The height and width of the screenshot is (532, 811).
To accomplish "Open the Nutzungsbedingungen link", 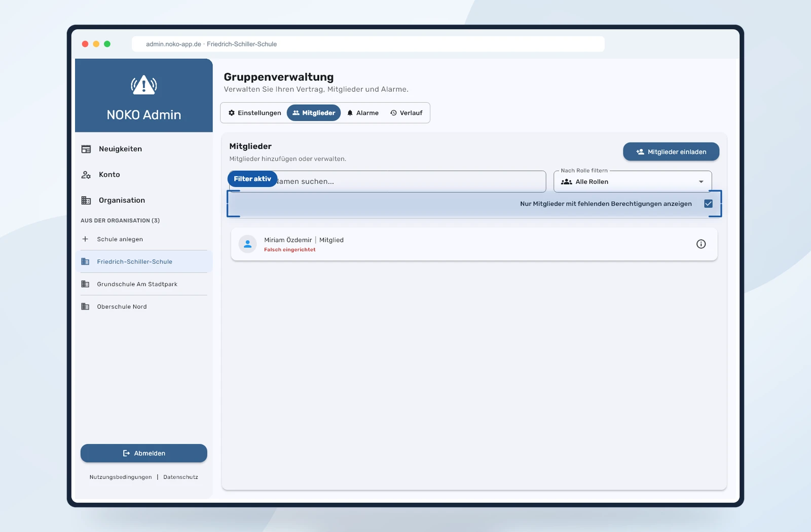I will 121,477.
